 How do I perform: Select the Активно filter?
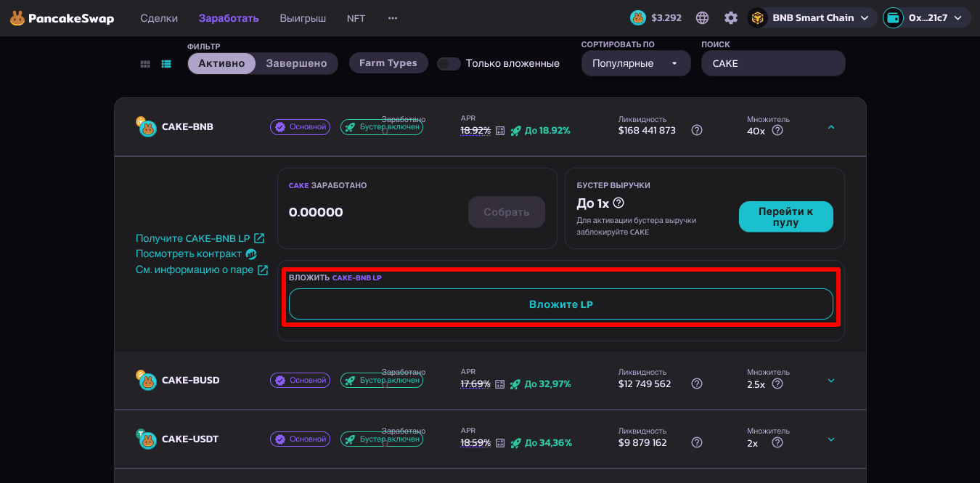221,63
